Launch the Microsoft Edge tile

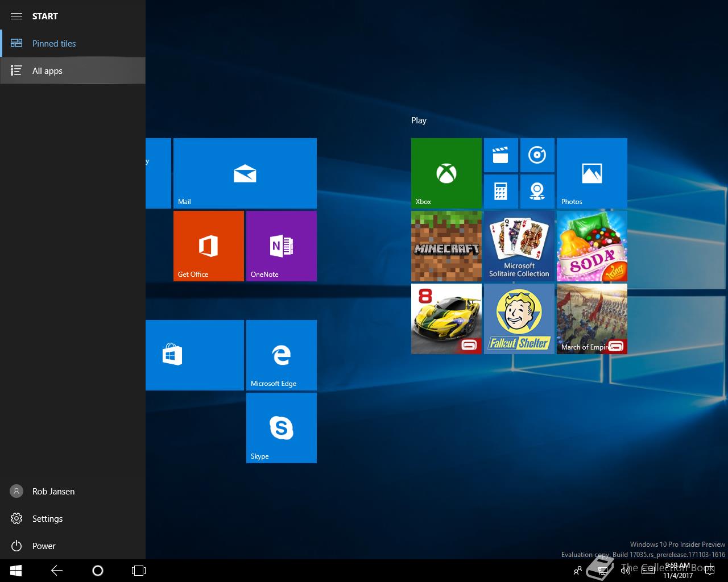(x=282, y=355)
